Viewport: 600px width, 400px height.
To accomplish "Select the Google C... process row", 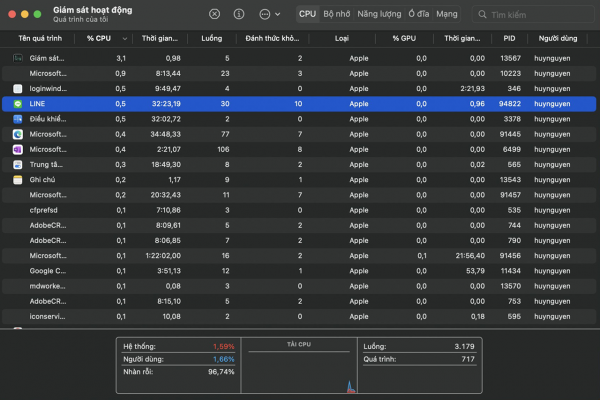I will [300, 270].
